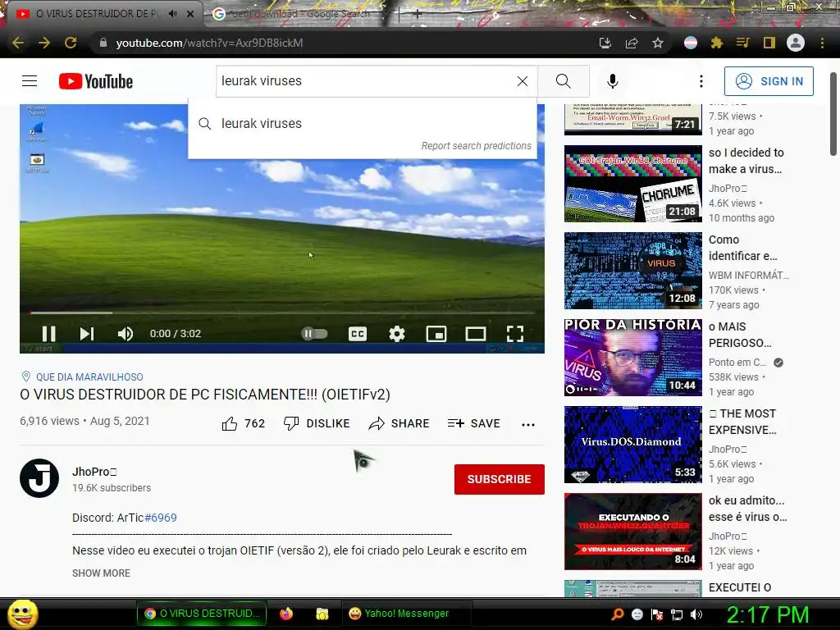Image resolution: width=840 pixels, height=630 pixels.
Task: Pause the video
Action: pyautogui.click(x=48, y=334)
